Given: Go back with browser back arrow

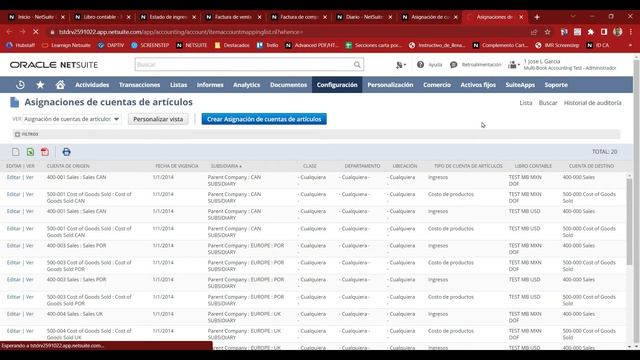Looking at the screenshot, I should click(9, 32).
